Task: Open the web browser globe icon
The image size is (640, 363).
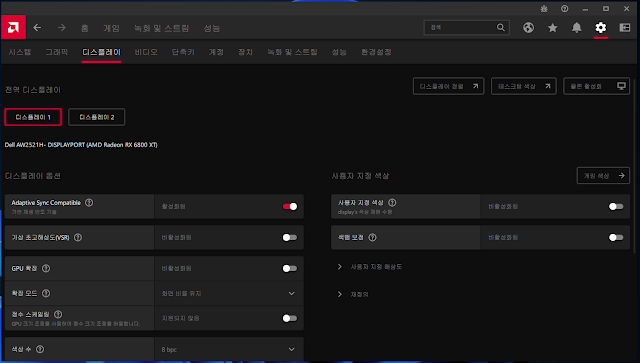Action: click(x=528, y=27)
